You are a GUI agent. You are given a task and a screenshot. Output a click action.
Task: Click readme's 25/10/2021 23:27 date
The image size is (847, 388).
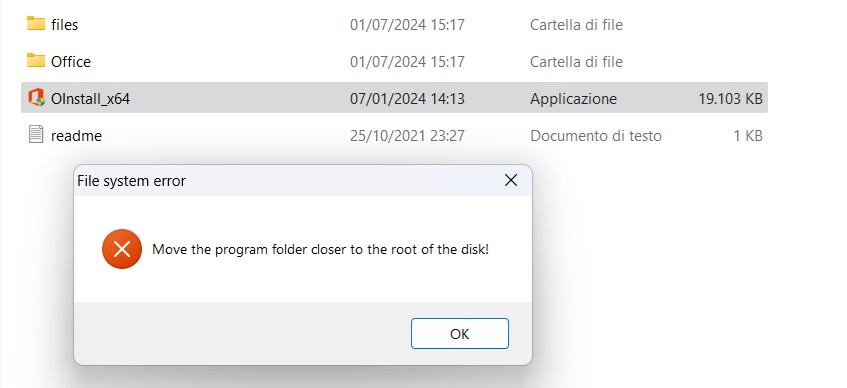pyautogui.click(x=407, y=136)
